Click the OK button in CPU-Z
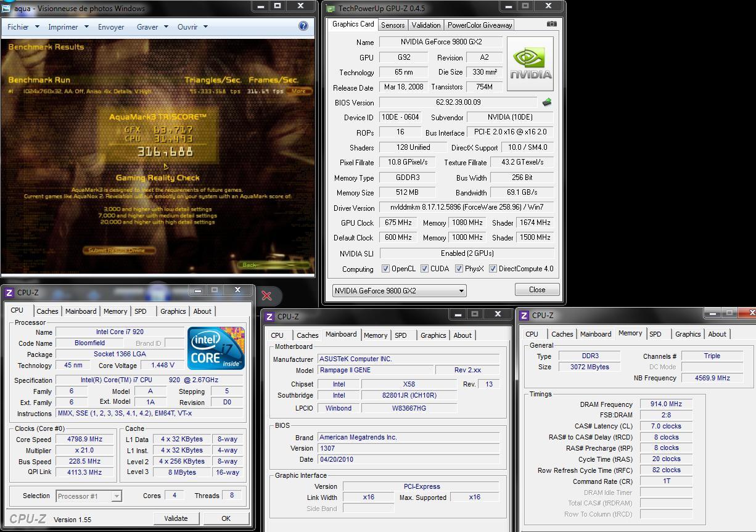 pyautogui.click(x=226, y=518)
